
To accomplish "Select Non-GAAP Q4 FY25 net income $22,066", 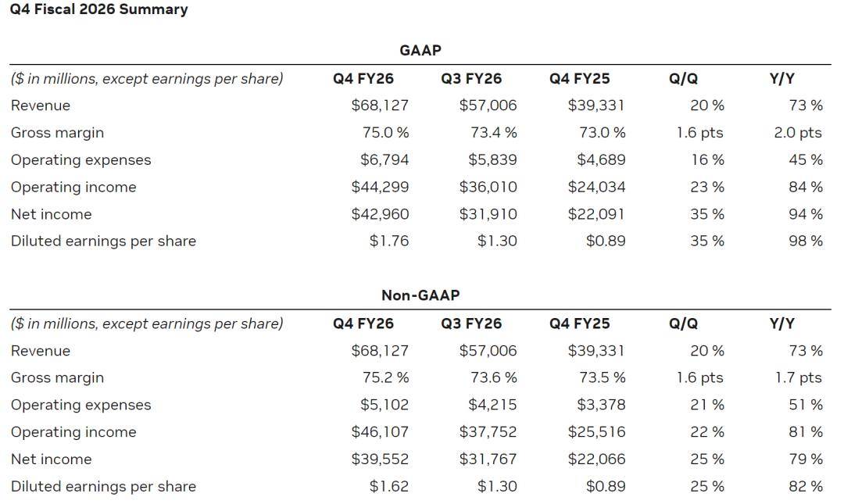I will [x=596, y=459].
